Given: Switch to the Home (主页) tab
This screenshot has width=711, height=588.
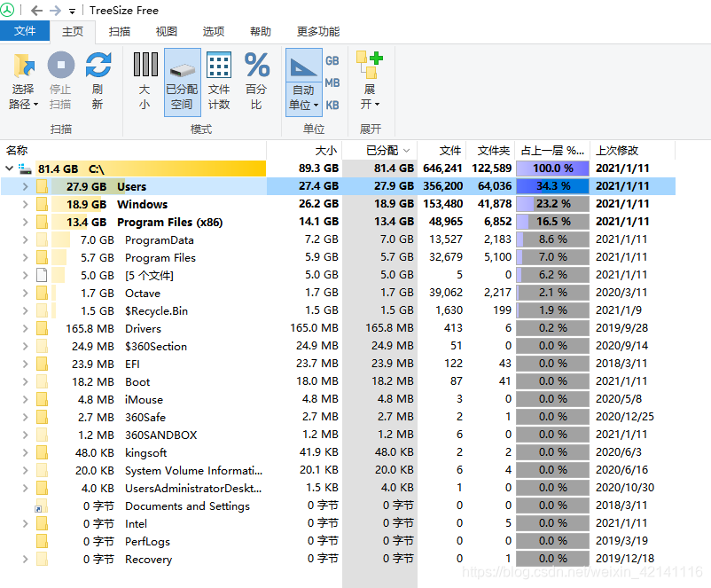Looking at the screenshot, I should coord(73,31).
